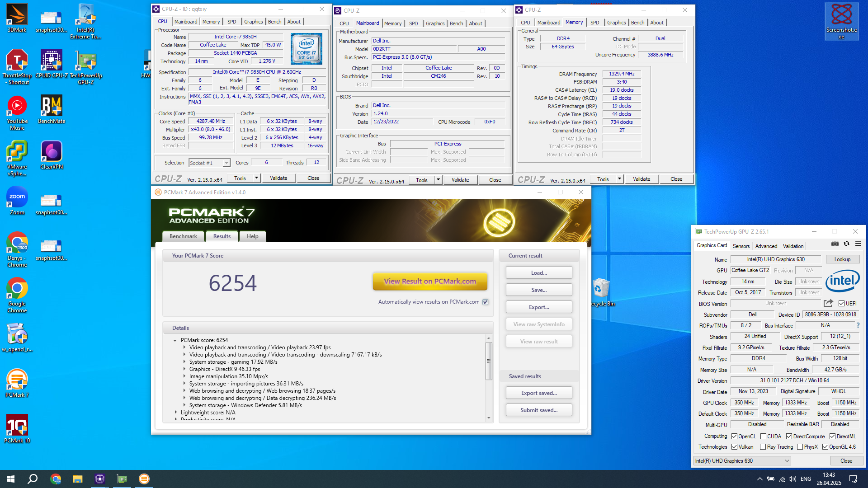The image size is (868, 488).
Task: Open Google Chrome desktop icon
Action: [x=17, y=295]
